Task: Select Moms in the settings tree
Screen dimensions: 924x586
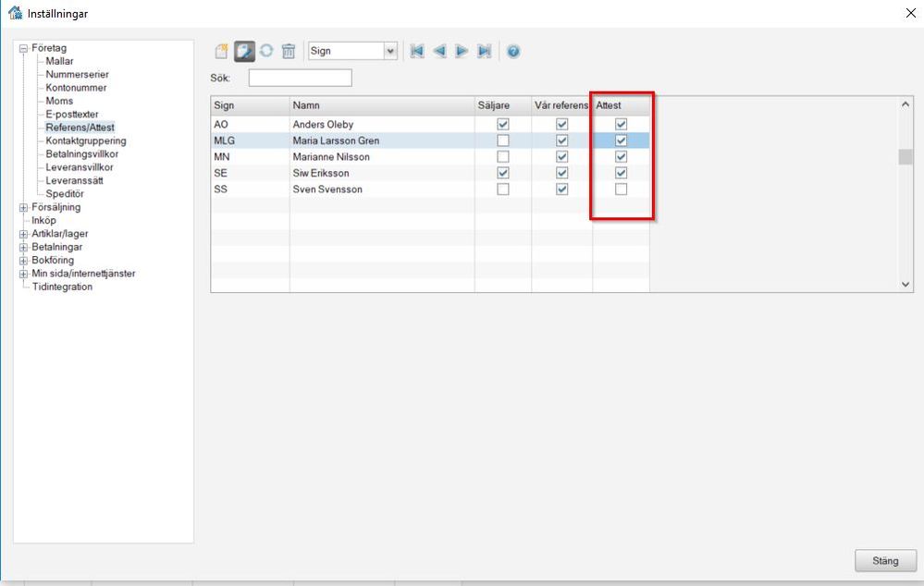Action: pyautogui.click(x=59, y=101)
